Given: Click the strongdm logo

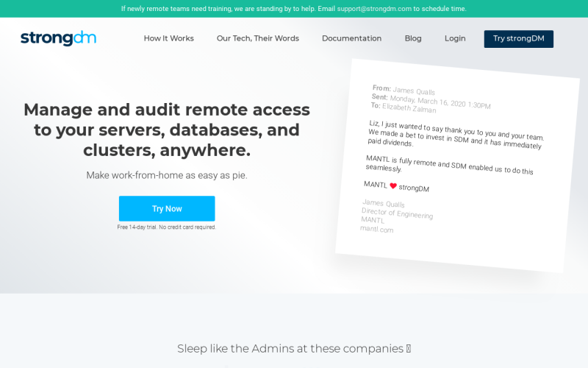Looking at the screenshot, I should [59, 38].
